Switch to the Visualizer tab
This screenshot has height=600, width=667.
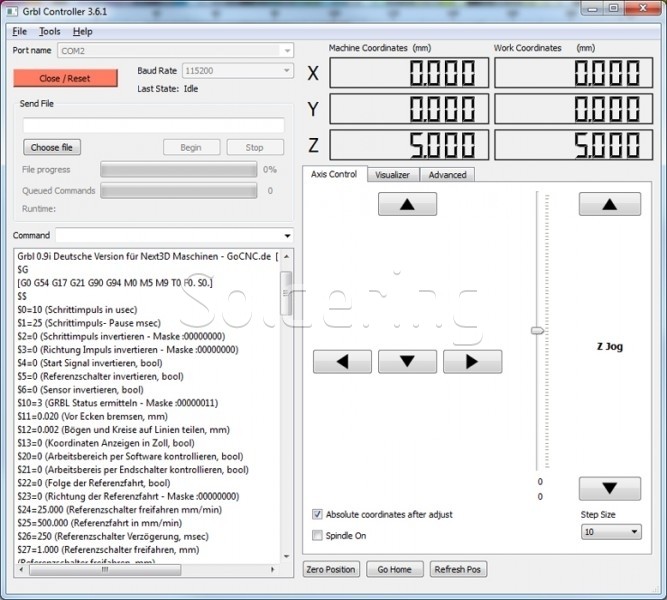[392, 174]
